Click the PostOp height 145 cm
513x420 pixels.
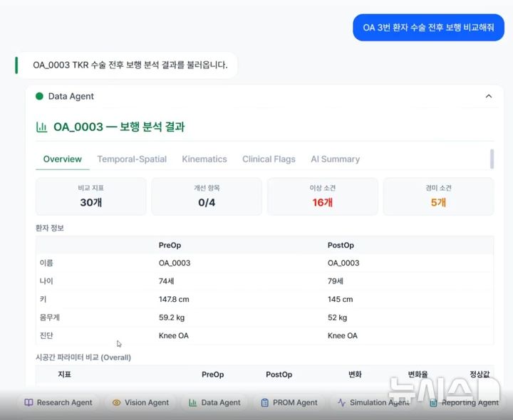(341, 300)
